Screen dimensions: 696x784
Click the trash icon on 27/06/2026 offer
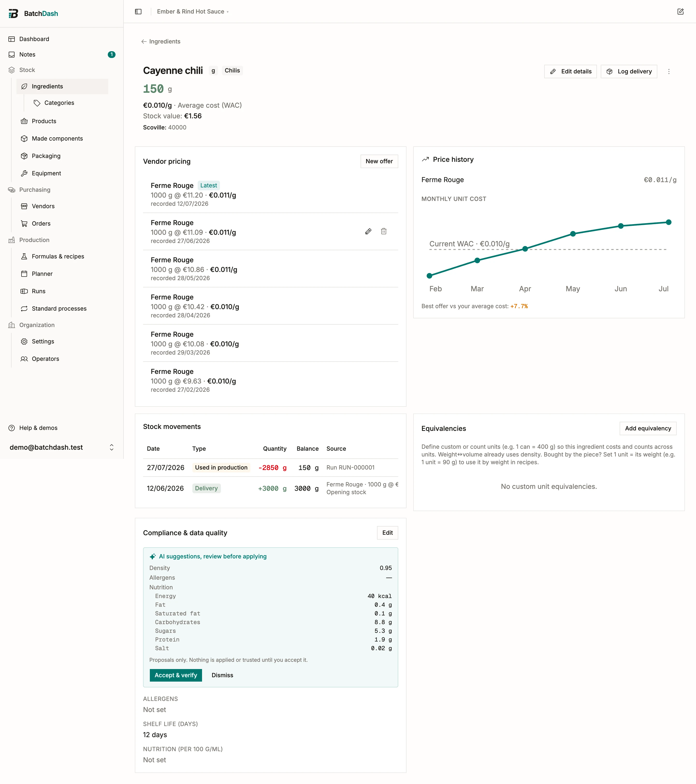(384, 231)
